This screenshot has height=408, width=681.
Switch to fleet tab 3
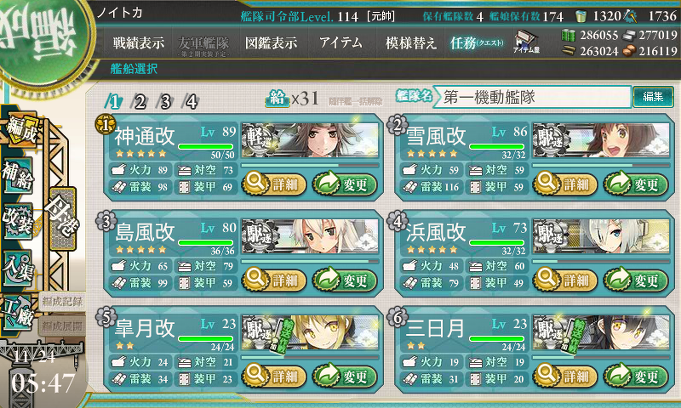coord(165,102)
